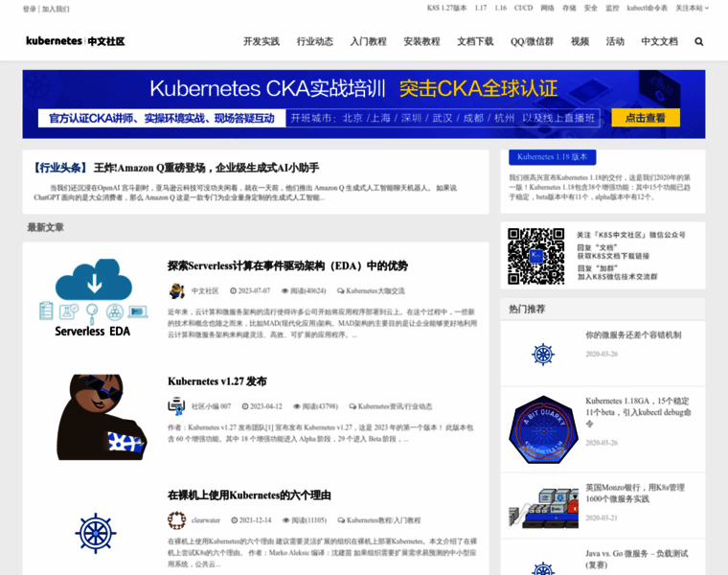Open K8S 1.27版本 top link
Image resolution: width=728 pixels, height=575 pixels.
(446, 8)
